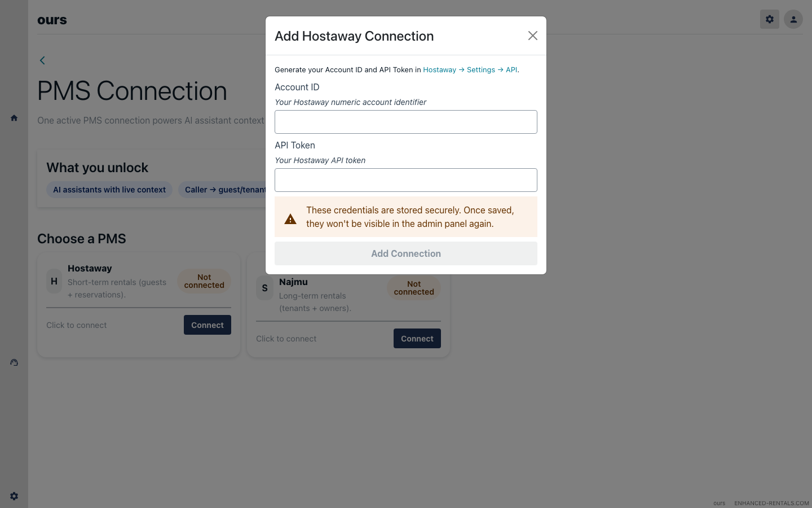
Task: Click Connect on the Najmu card
Action: 417,338
